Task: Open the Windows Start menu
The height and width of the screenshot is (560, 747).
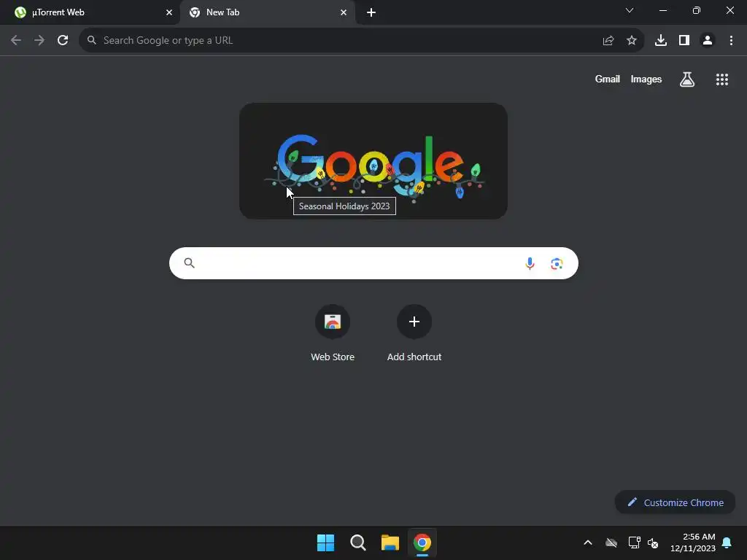Action: [326, 542]
